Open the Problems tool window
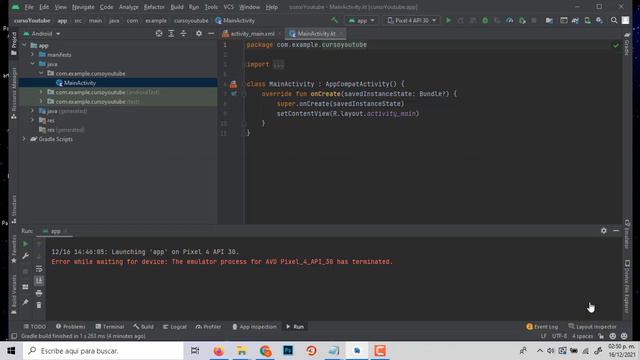 click(x=70, y=327)
